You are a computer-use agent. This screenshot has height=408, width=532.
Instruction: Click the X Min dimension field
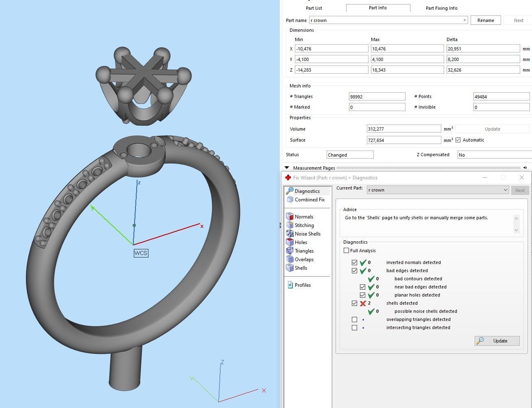point(331,49)
